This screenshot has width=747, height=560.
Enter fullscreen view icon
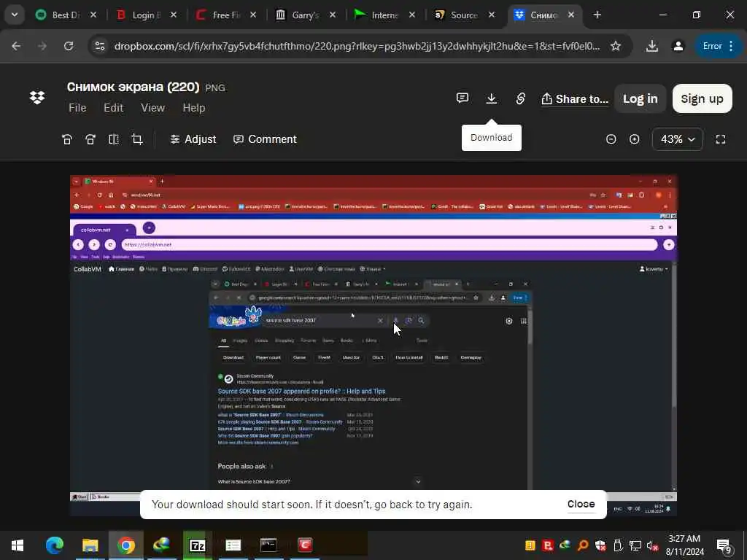(720, 139)
